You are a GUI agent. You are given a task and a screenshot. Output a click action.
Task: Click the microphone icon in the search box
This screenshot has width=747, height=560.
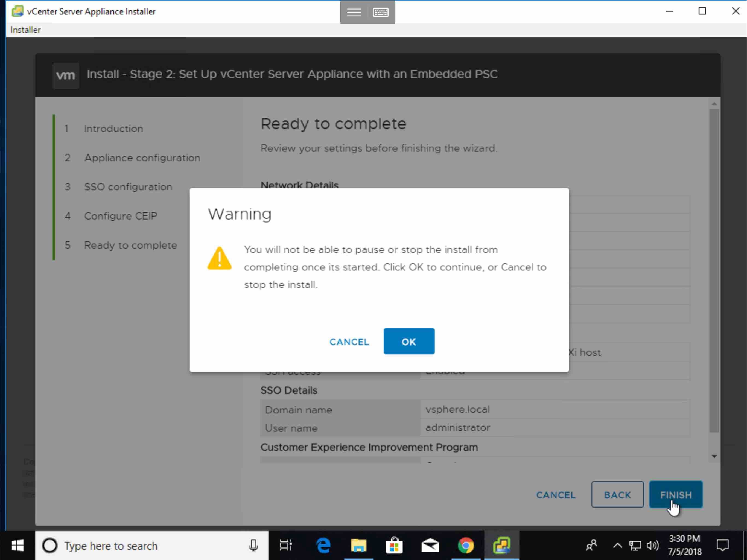[253, 546]
